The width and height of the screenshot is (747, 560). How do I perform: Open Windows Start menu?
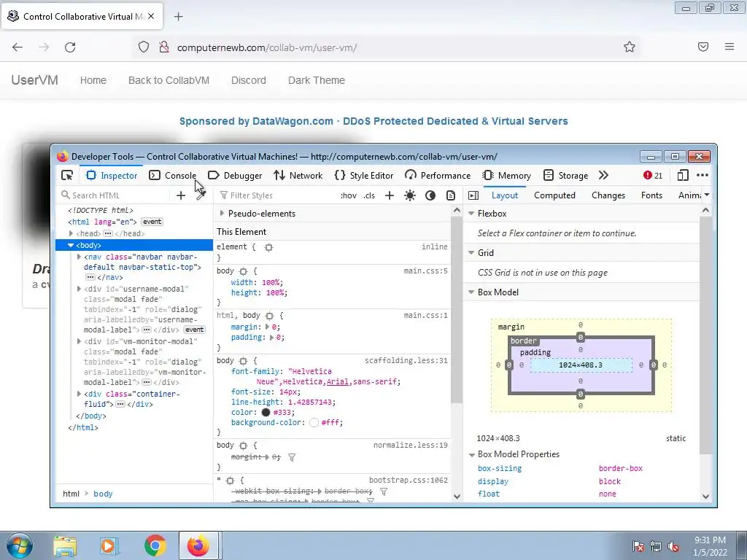pyautogui.click(x=19, y=545)
